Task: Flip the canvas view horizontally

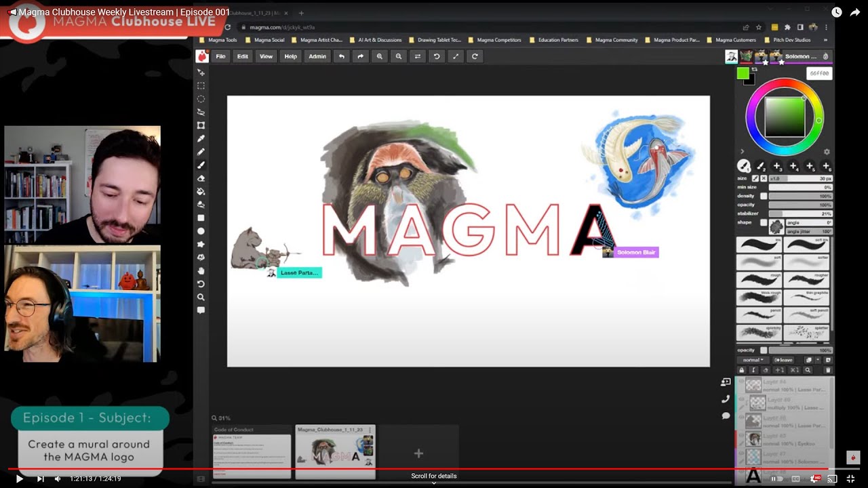Action: (x=417, y=56)
